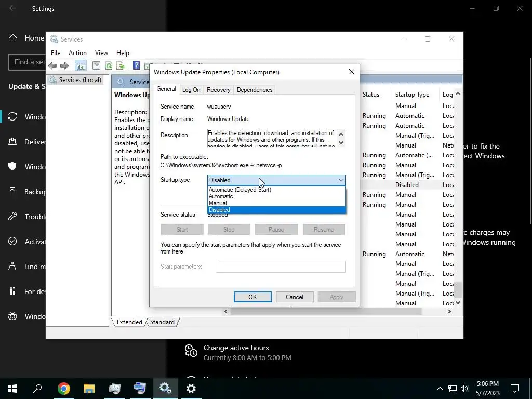Open the File menu in Services
Screen dimensions: 532x399
[x=56, y=53]
